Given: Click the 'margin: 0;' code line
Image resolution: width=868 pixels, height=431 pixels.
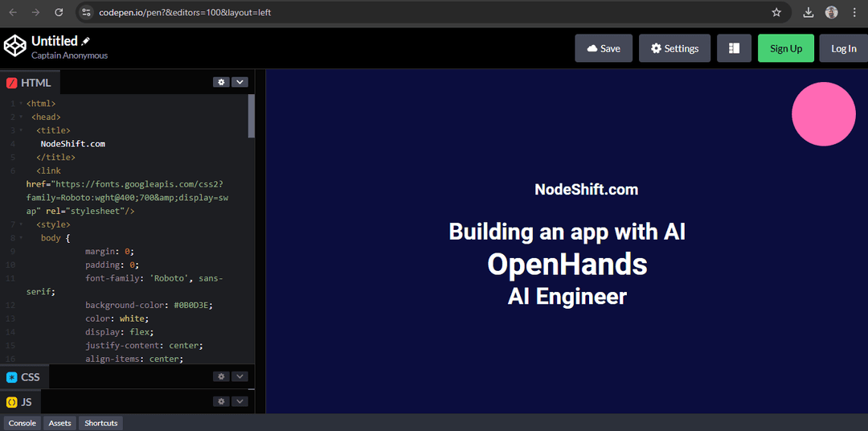Looking at the screenshot, I should tap(109, 252).
